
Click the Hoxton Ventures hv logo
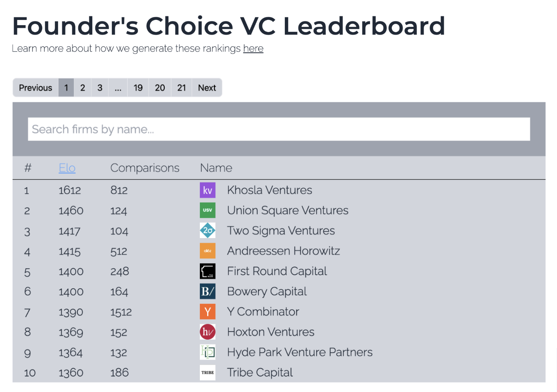[208, 332]
